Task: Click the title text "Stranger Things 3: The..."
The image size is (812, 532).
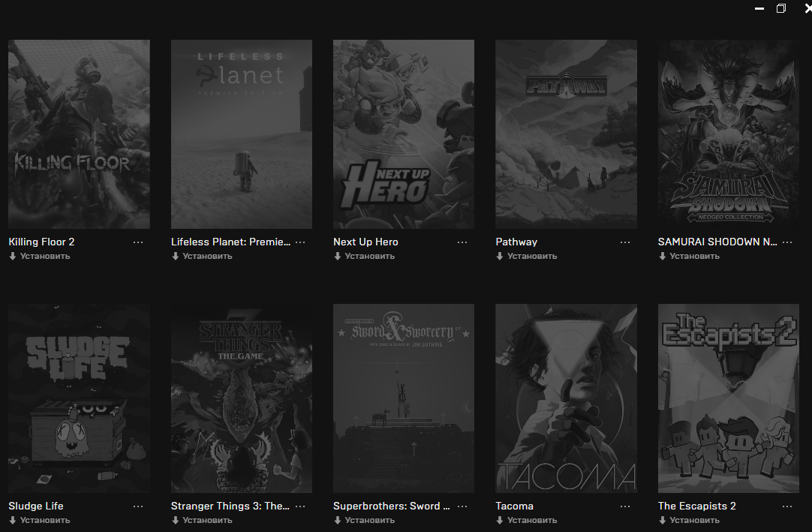Action: (230, 506)
